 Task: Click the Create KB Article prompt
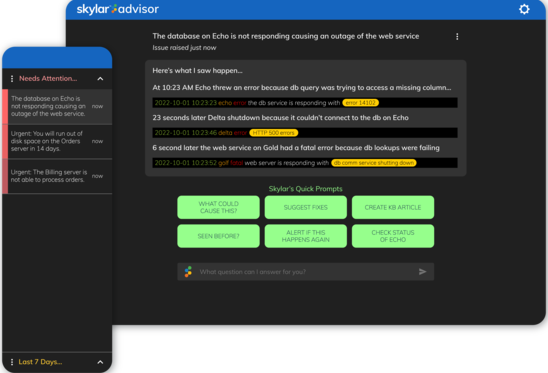click(393, 207)
